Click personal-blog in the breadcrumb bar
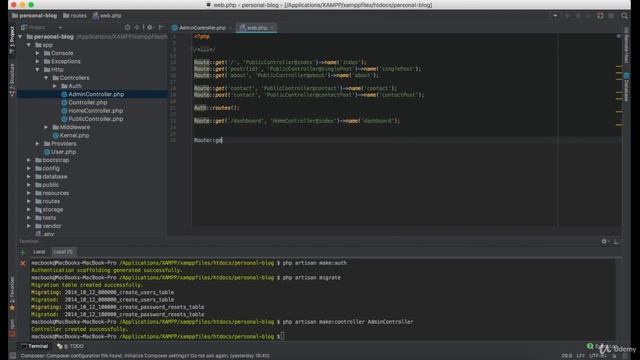 click(34, 16)
